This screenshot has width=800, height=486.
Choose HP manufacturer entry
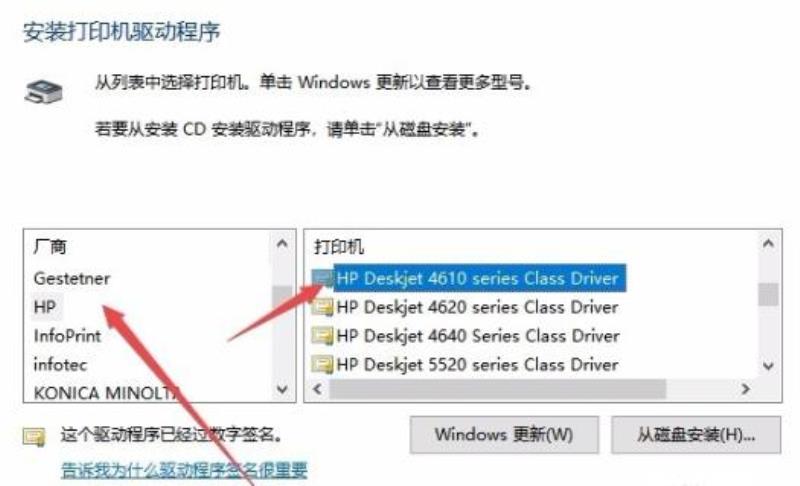click(45, 307)
